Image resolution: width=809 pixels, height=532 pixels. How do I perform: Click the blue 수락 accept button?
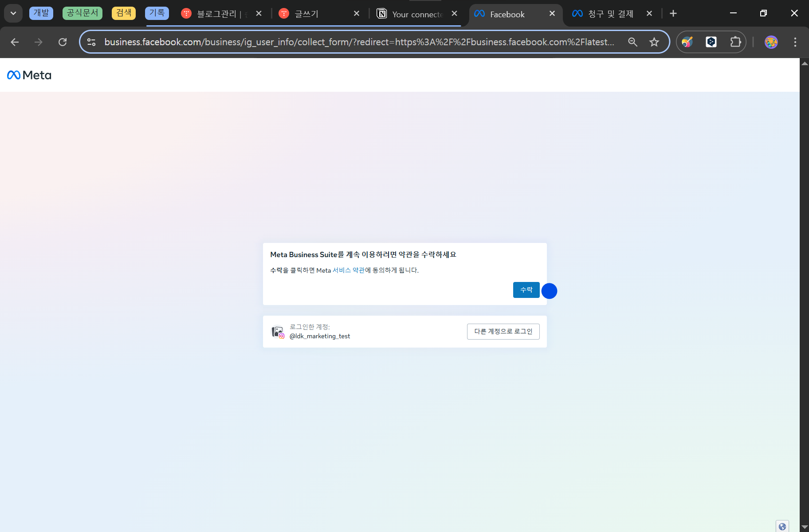(x=526, y=290)
